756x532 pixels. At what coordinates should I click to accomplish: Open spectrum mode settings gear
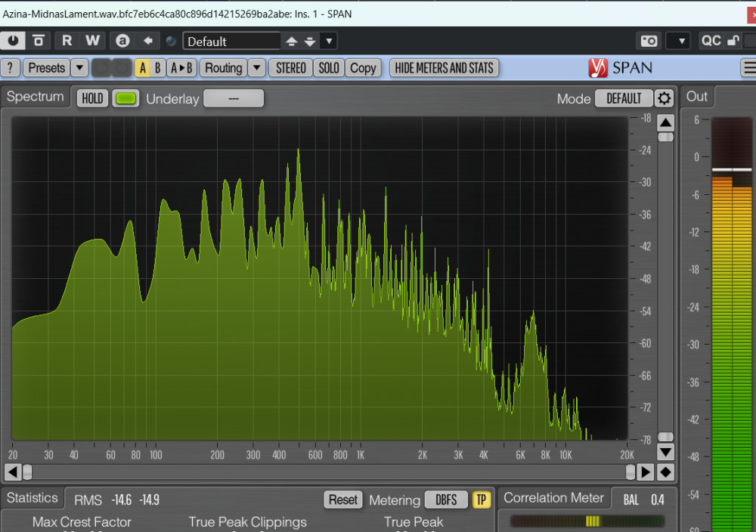click(x=664, y=98)
